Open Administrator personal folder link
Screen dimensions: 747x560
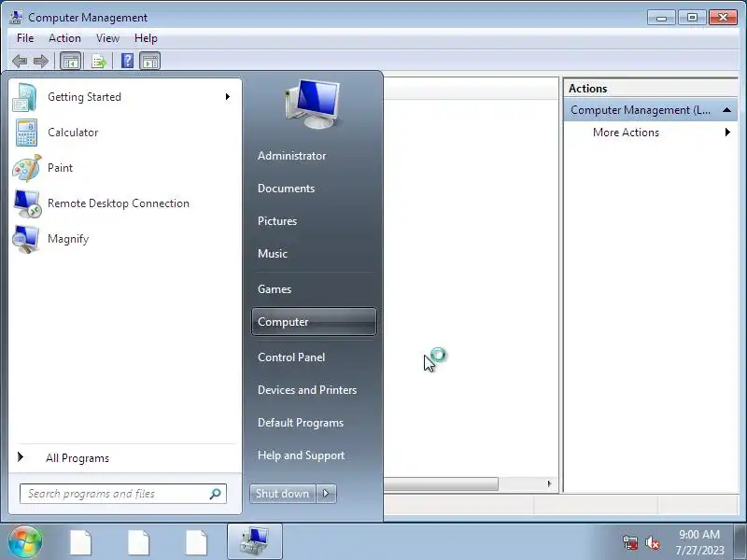(292, 156)
